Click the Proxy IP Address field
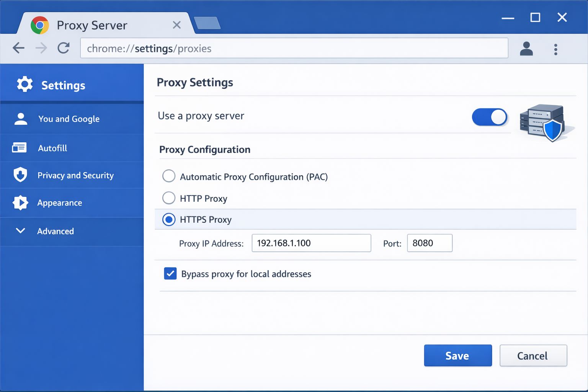Viewport: 588px width, 392px height. coord(311,243)
